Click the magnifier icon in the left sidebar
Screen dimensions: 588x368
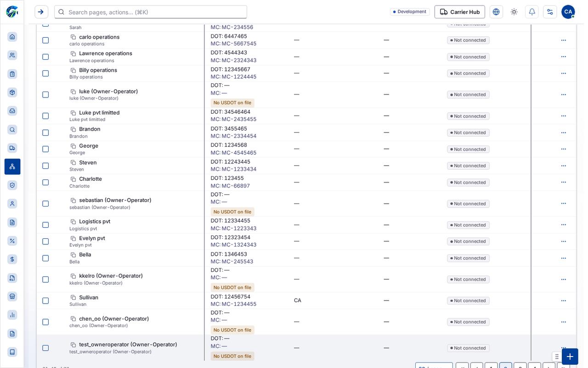click(12, 130)
